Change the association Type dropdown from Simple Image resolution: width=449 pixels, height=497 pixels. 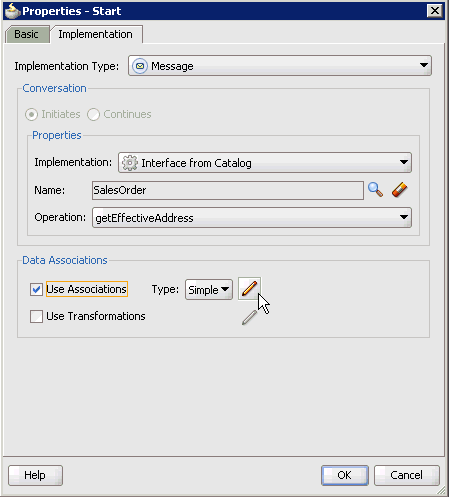[x=209, y=289]
